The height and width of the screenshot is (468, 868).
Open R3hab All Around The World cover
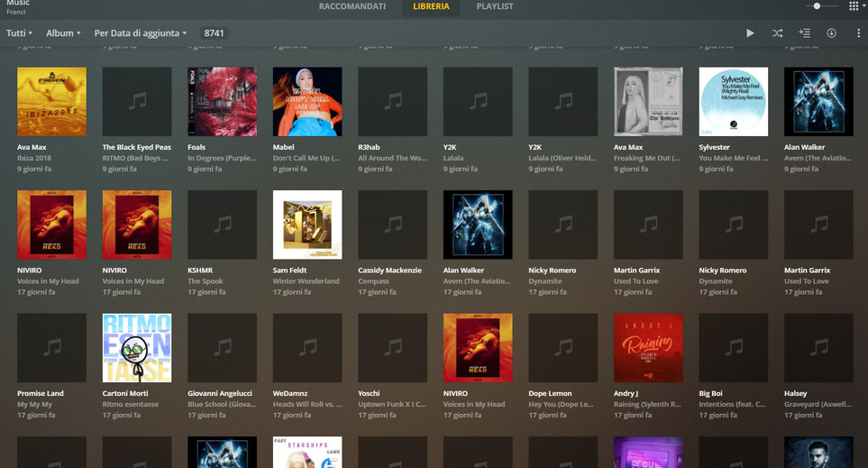pyautogui.click(x=392, y=101)
